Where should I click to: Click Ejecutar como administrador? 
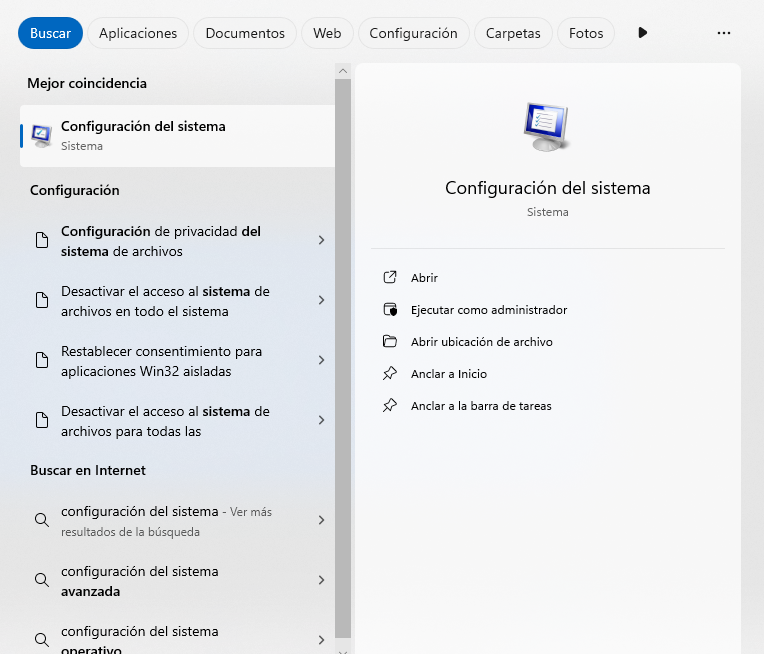point(489,310)
